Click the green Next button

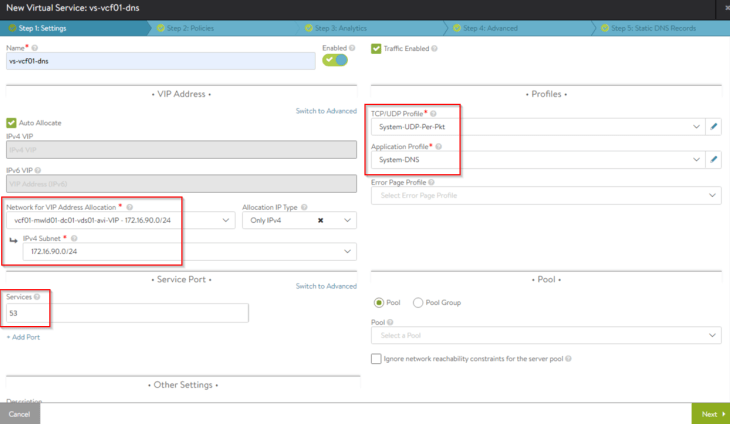coord(710,414)
